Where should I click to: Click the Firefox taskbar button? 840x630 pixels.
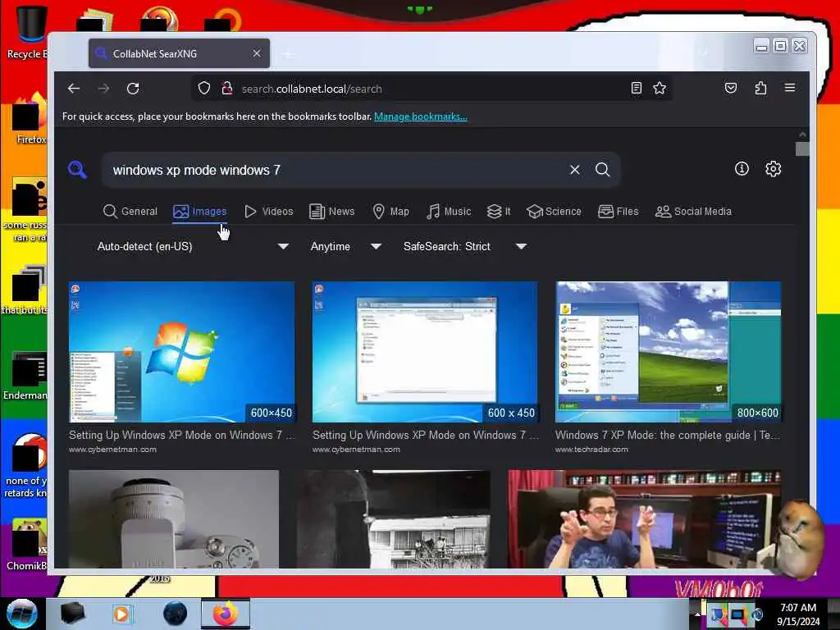click(226, 614)
